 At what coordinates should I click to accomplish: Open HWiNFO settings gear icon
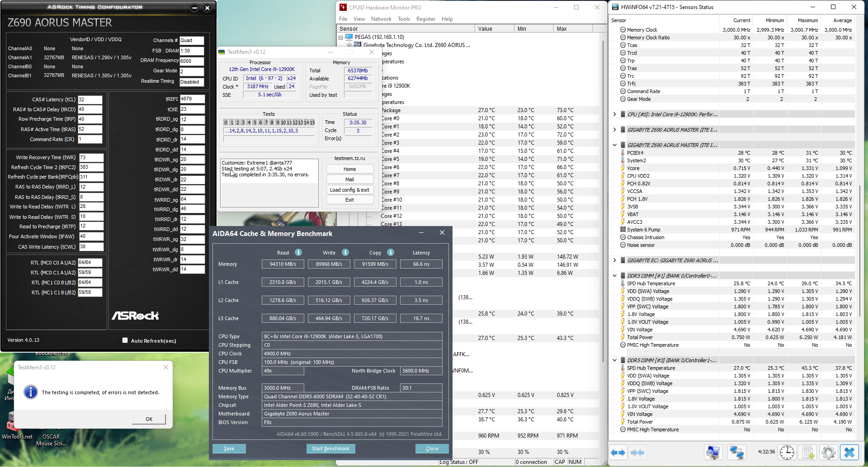[828, 453]
